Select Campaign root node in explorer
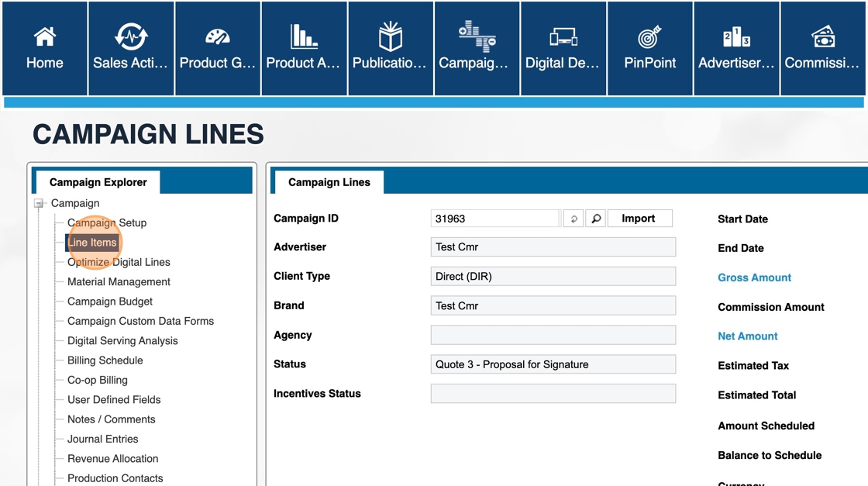The width and height of the screenshot is (868, 486). pos(75,203)
